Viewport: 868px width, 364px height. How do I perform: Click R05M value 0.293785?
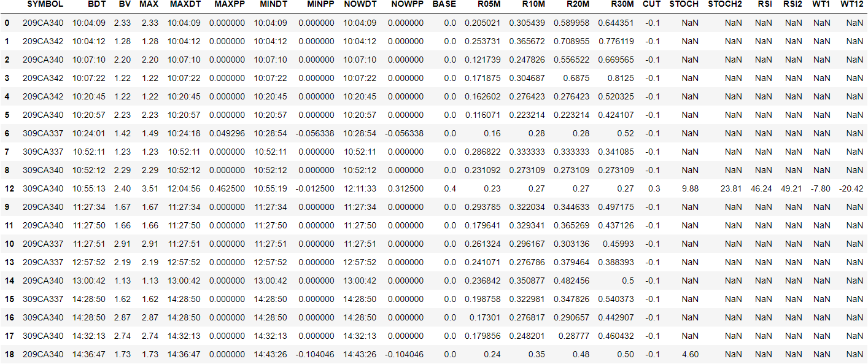[482, 207]
